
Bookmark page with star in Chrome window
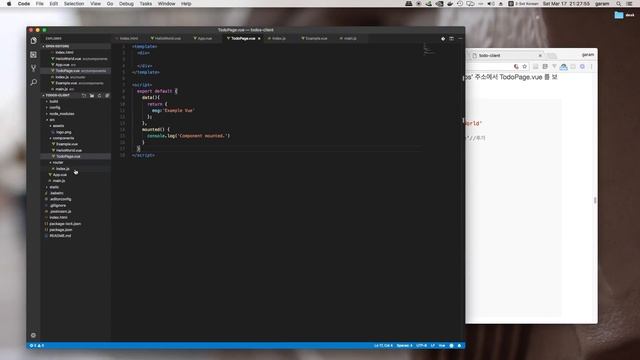coord(525,67)
